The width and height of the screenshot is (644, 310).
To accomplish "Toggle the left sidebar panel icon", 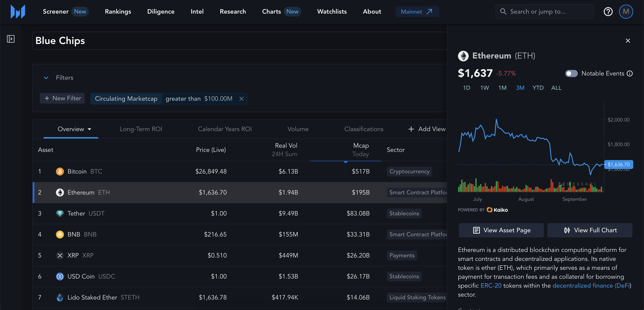I will coord(11,39).
